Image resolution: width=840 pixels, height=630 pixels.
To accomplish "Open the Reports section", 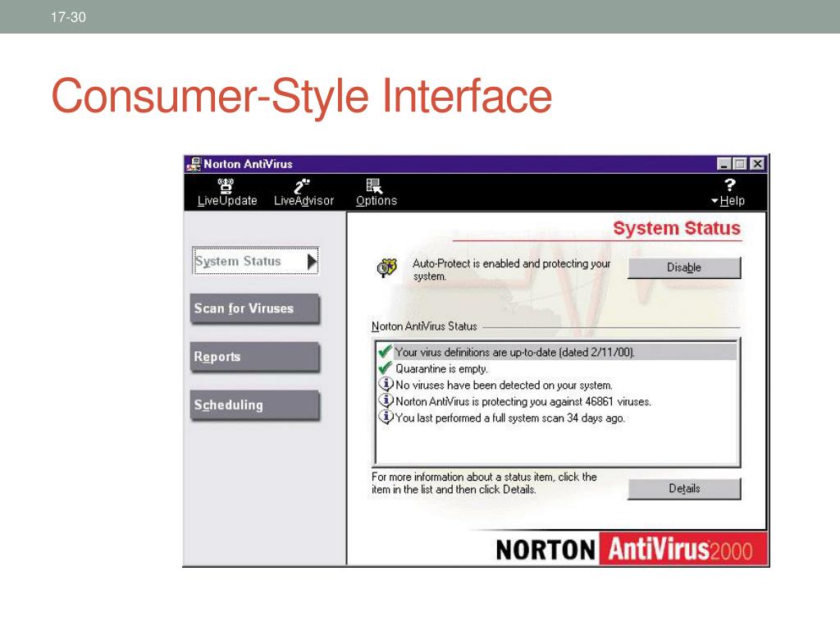I will coord(255,357).
